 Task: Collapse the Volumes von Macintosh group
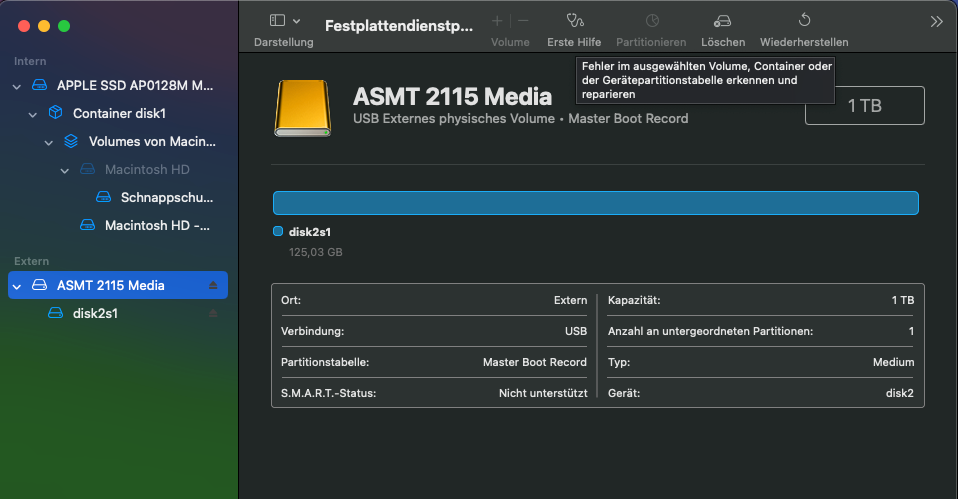point(49,142)
